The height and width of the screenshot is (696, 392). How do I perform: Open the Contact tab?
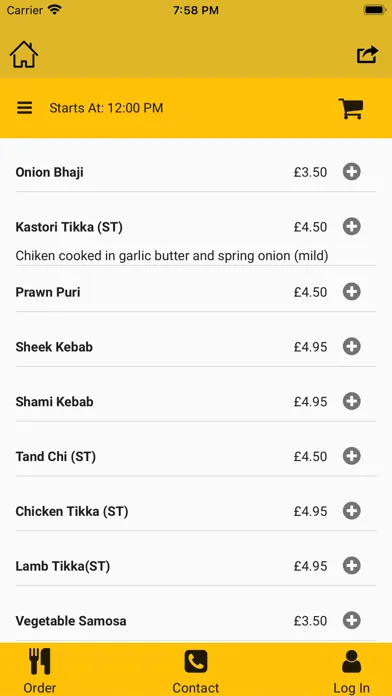(x=196, y=670)
